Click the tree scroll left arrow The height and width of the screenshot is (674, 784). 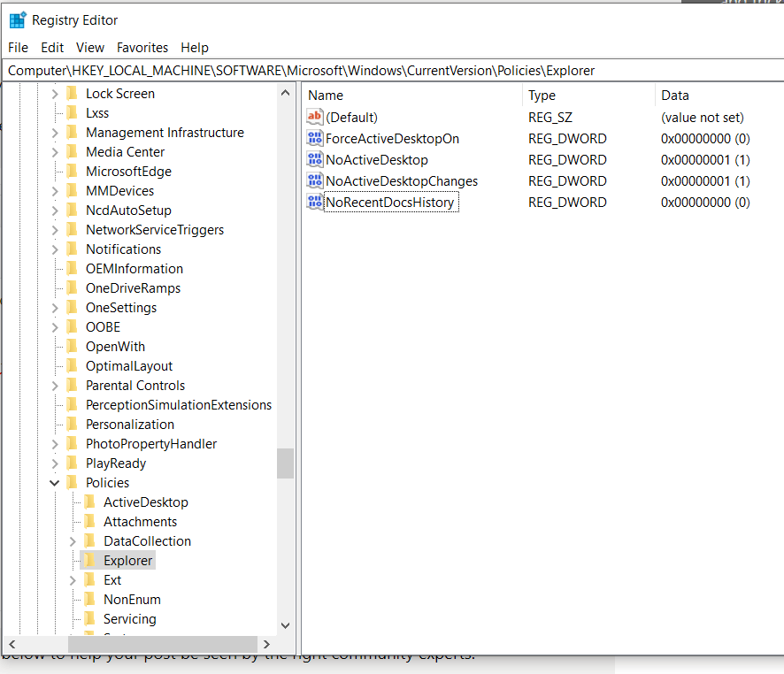click(x=12, y=644)
